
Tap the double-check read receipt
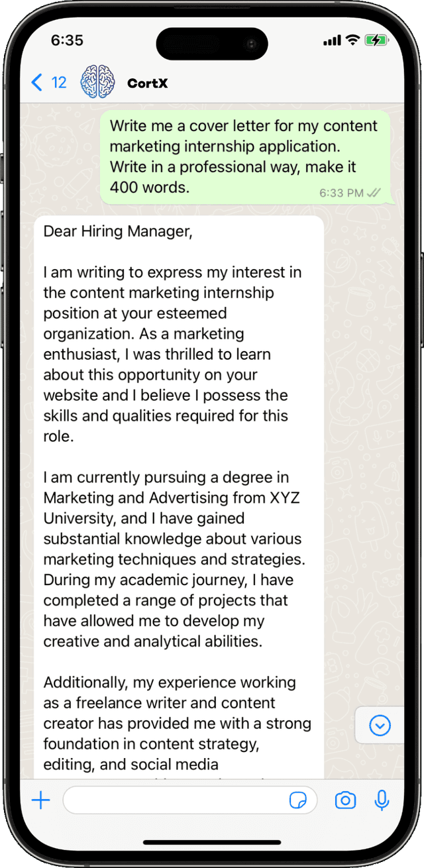click(374, 193)
